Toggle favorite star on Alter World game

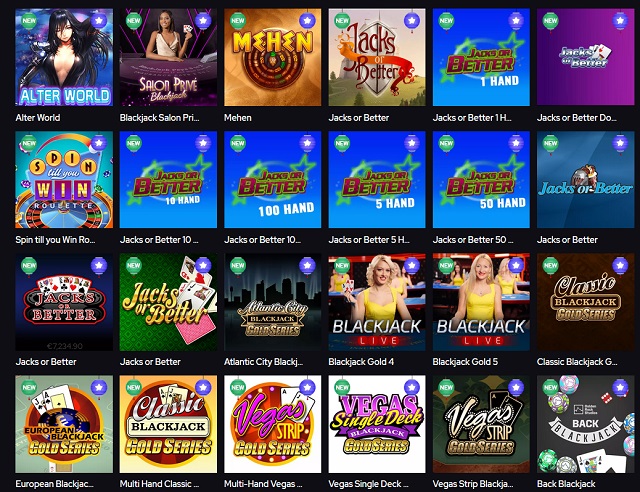tap(99, 20)
